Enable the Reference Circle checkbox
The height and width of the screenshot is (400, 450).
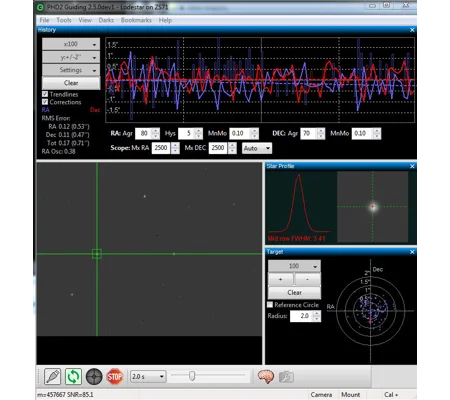270,305
